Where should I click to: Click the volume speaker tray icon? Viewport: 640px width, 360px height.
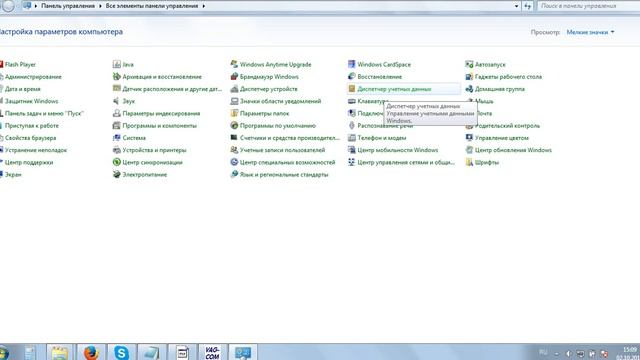(569, 353)
